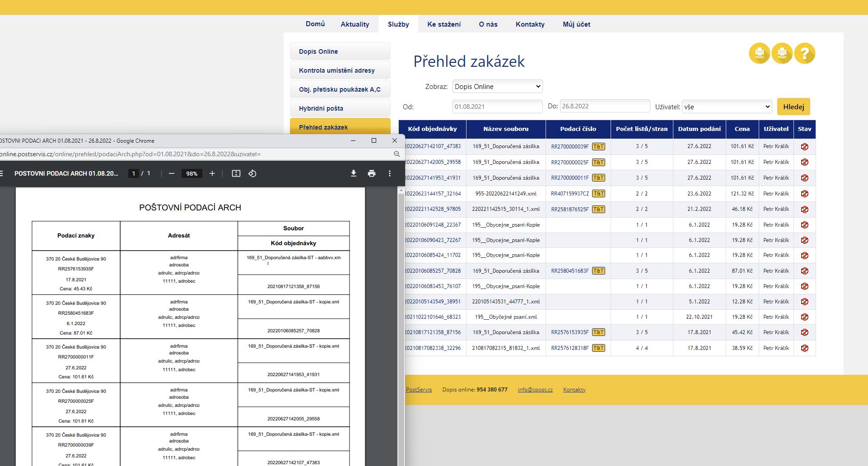The width and height of the screenshot is (868, 466).
Task: Click file name 195__Obyčejné psaní.xml
Action: point(506,317)
